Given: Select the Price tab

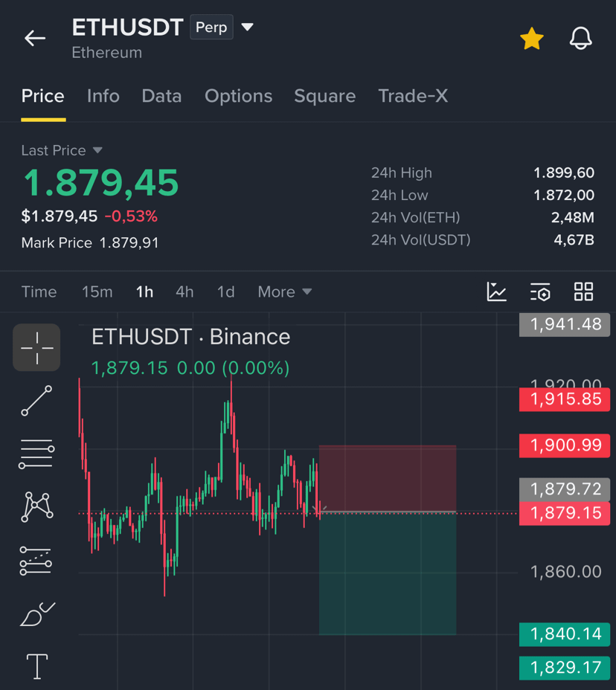Looking at the screenshot, I should pos(43,96).
